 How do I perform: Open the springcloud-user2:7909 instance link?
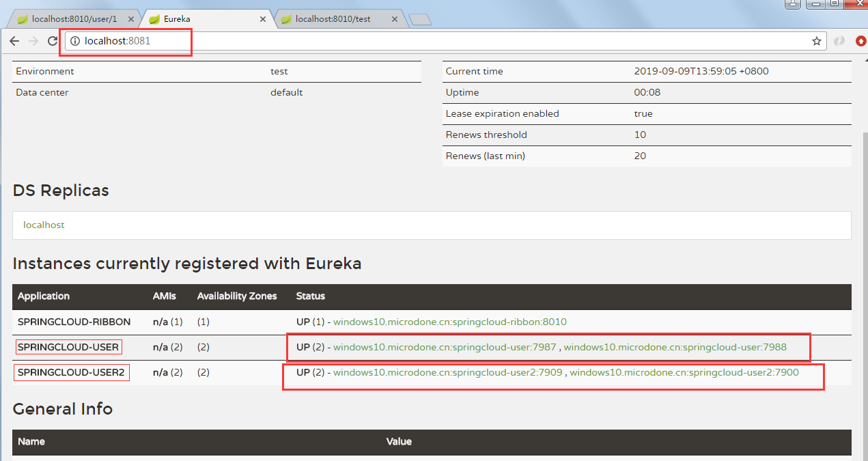[448, 372]
